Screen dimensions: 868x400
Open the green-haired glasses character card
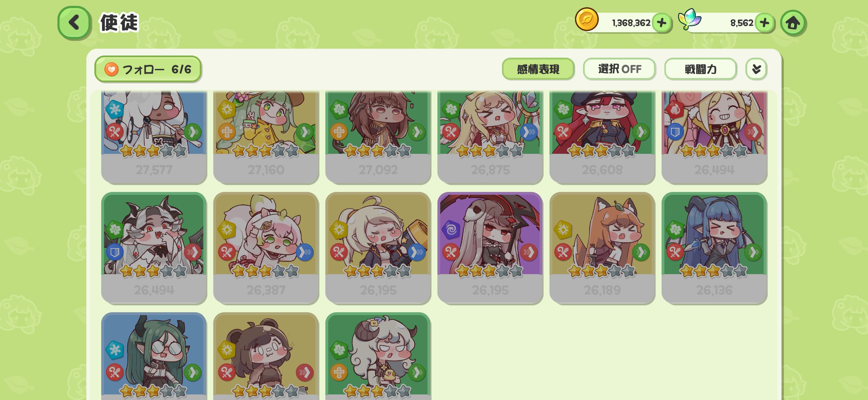(x=154, y=356)
